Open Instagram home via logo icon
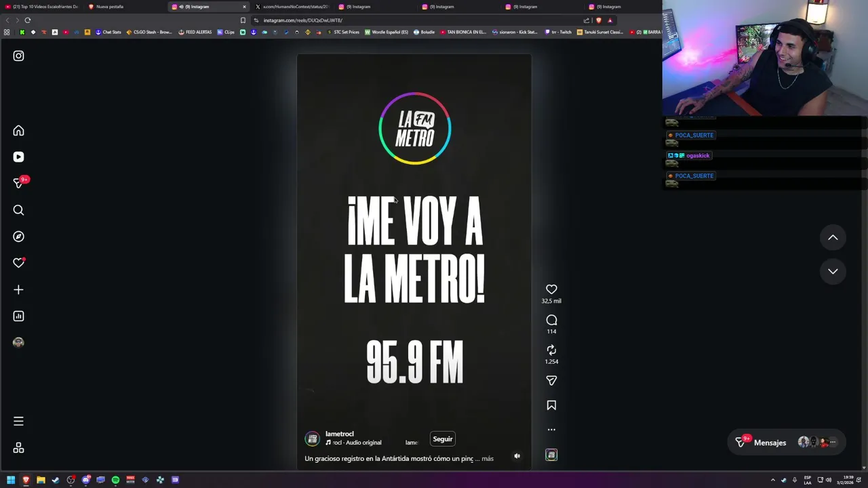Image resolution: width=868 pixels, height=488 pixels. [x=18, y=56]
